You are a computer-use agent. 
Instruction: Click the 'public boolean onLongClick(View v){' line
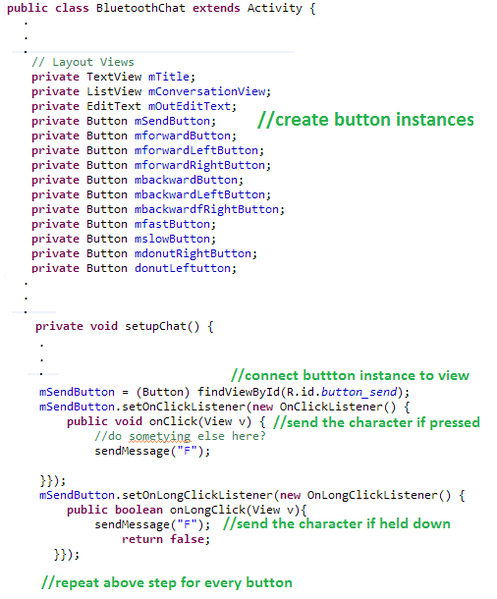click(x=187, y=510)
